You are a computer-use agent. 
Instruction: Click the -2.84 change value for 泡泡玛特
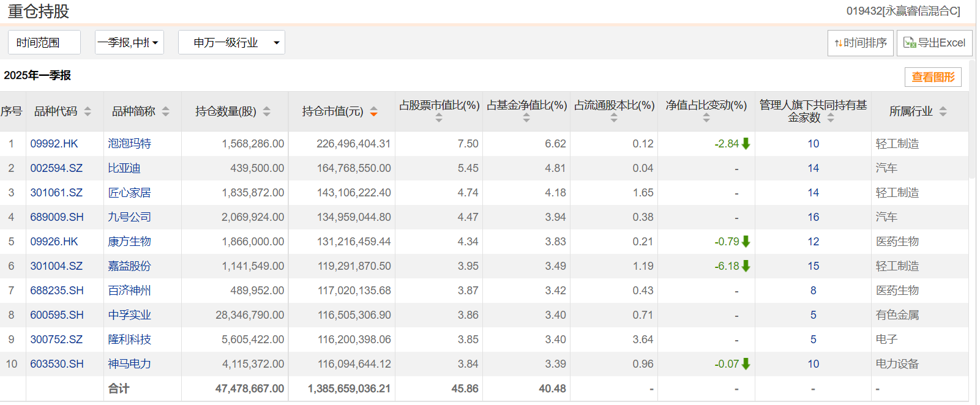727,144
